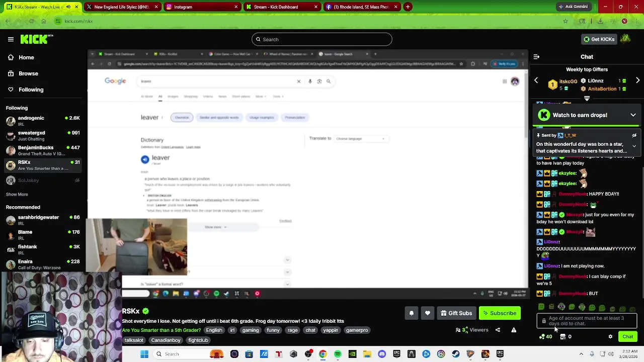The height and width of the screenshot is (362, 644).
Task: Open sarahbridgewater recommended channel
Action: [x=43, y=220]
